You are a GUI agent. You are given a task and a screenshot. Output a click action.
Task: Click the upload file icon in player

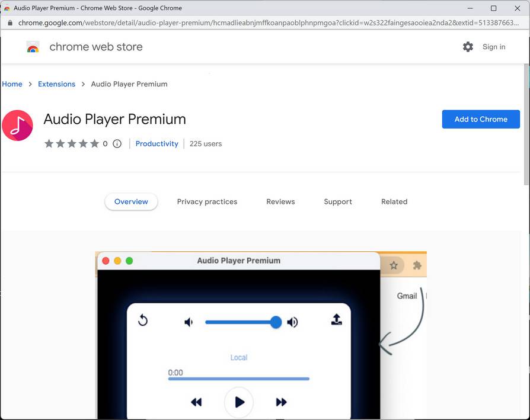(336, 319)
